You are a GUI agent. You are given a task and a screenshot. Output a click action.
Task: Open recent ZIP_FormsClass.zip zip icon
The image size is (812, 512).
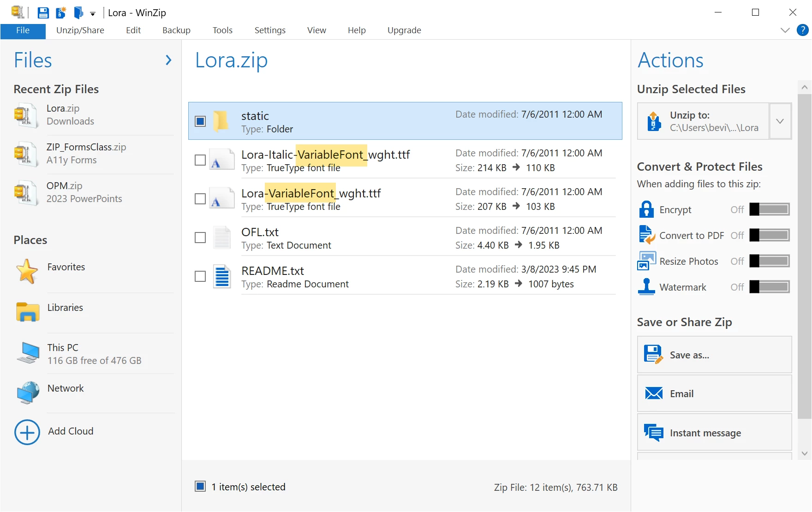[x=25, y=154]
